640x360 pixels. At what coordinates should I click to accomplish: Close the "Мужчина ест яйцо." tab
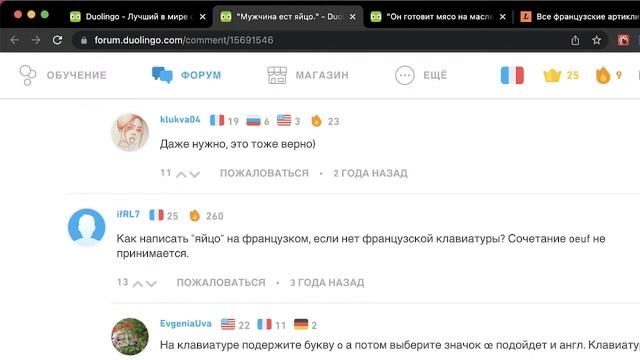point(353,17)
